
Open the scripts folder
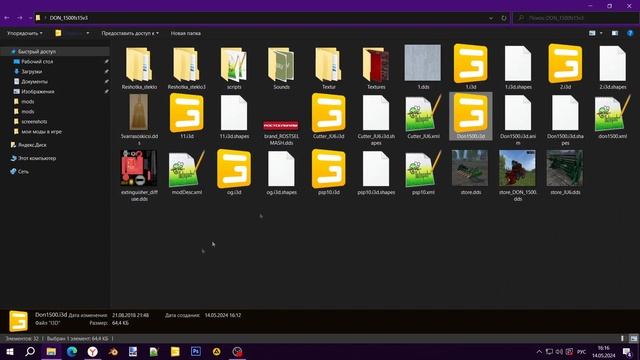[x=234, y=68]
